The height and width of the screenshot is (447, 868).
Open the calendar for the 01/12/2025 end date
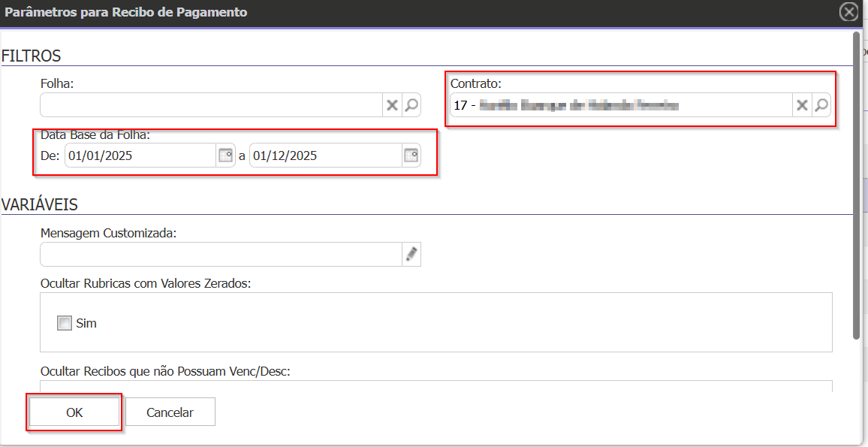[411, 156]
